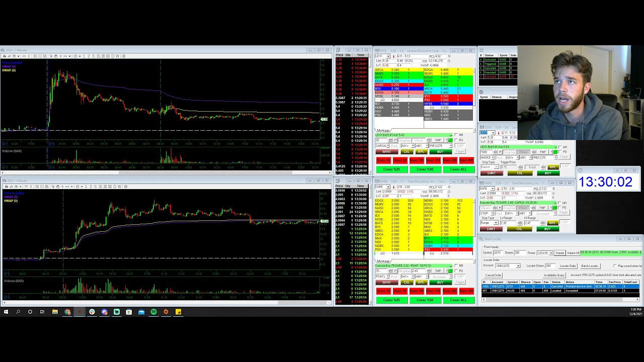The height and width of the screenshot is (362, 644).
Task: Click the quantity stepper arrows in LEXX montage
Action: point(390,140)
